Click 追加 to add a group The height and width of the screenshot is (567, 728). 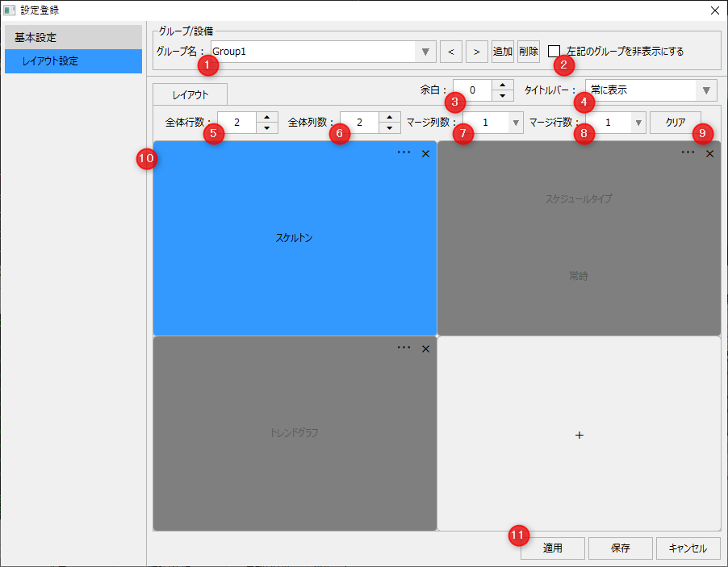(x=503, y=51)
